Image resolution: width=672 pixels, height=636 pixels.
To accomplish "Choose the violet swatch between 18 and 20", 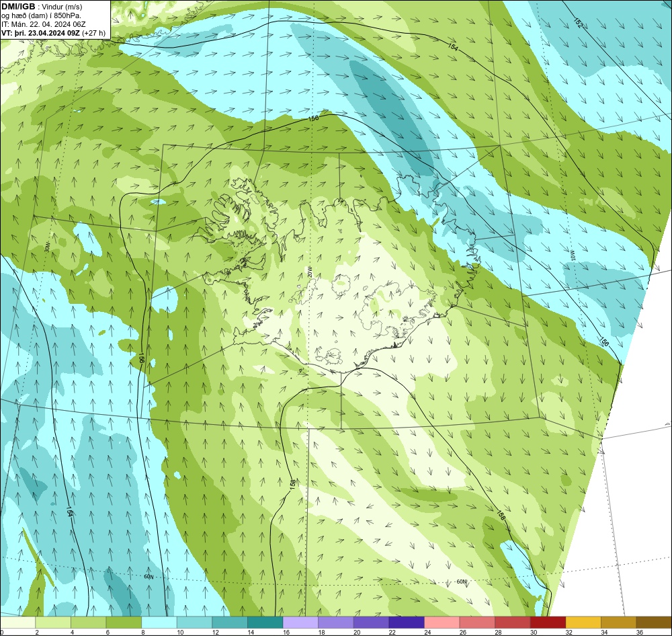I will (336, 623).
